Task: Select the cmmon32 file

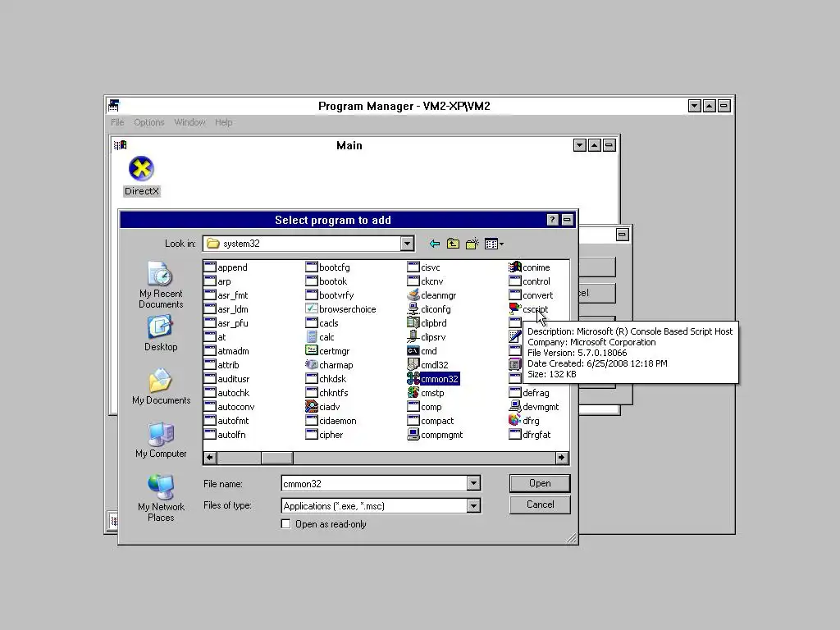Action: pyautogui.click(x=433, y=379)
